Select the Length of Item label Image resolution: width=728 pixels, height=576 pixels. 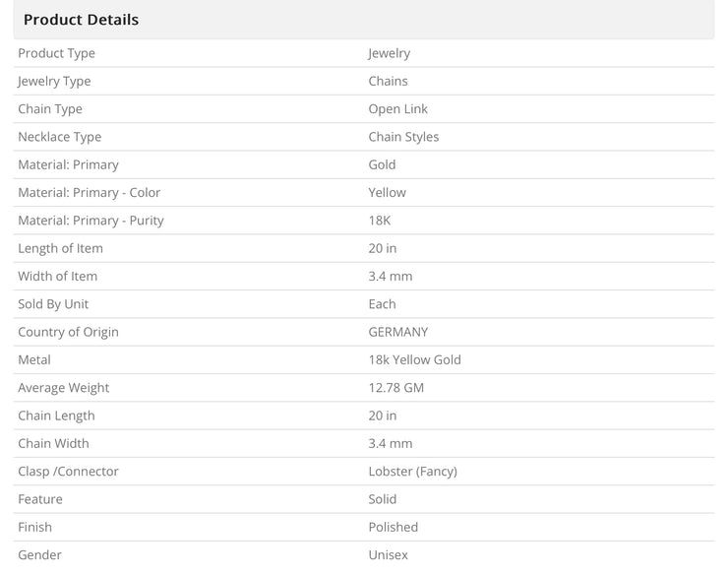tap(60, 248)
